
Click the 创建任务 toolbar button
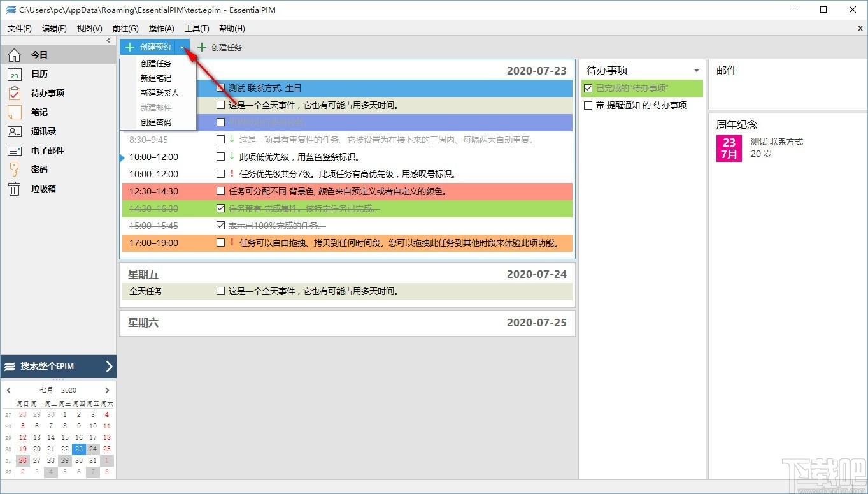coord(220,47)
